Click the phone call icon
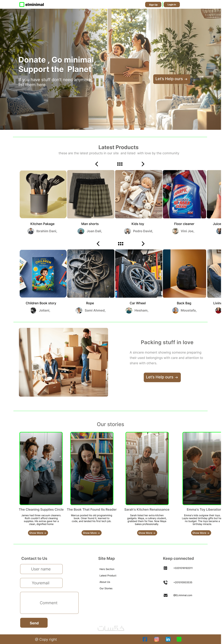The width and height of the screenshot is (222, 644). click(x=166, y=582)
